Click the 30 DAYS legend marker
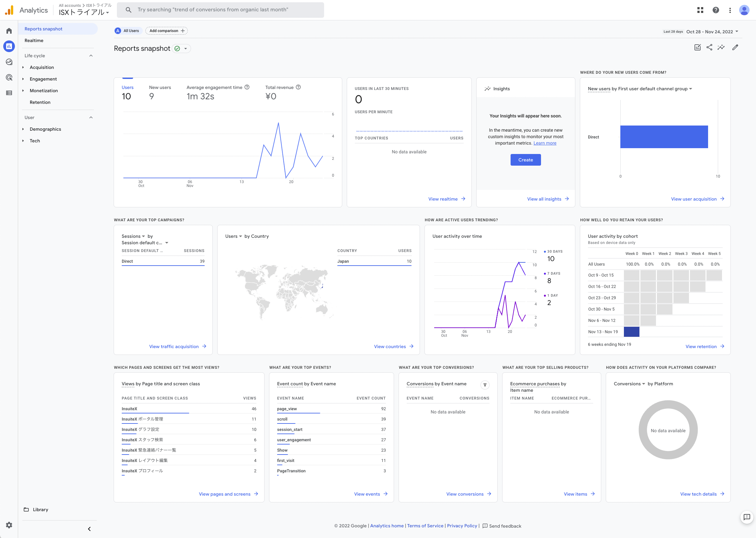 [545, 251]
